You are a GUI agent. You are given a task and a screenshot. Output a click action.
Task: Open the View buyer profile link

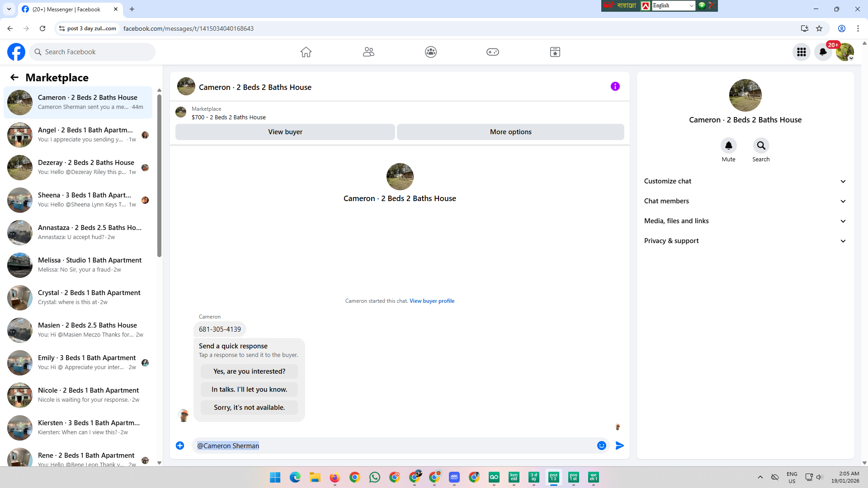click(x=432, y=301)
